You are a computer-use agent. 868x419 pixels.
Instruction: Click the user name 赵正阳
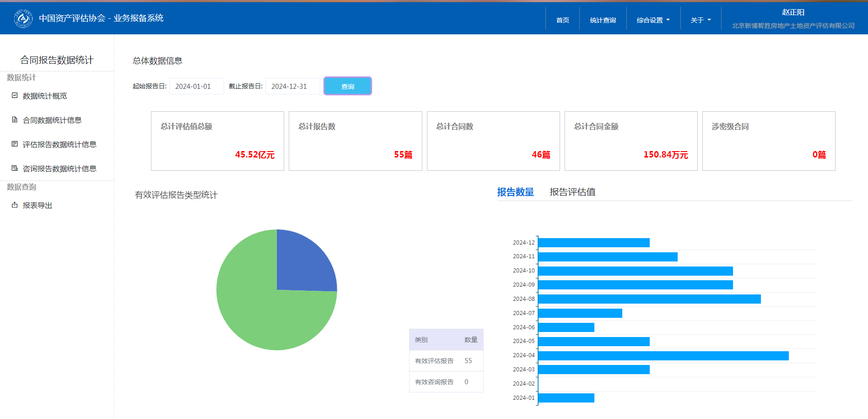(x=793, y=12)
